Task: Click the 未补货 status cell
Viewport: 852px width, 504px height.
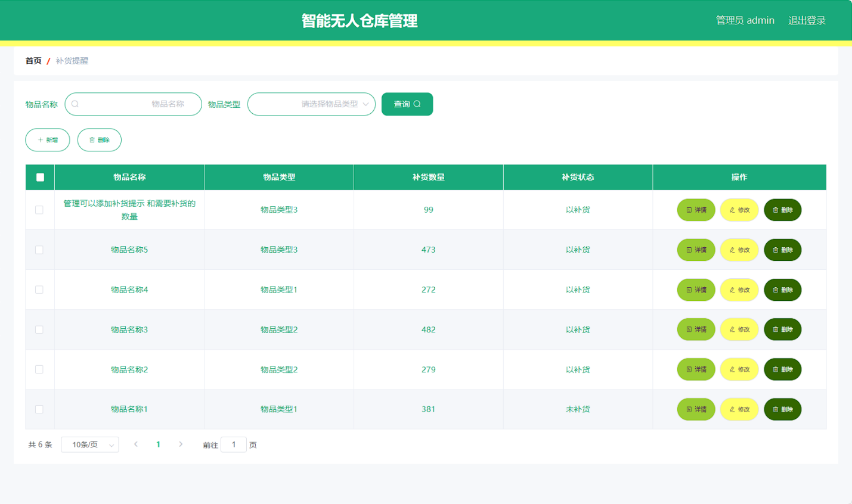Action: pyautogui.click(x=578, y=409)
